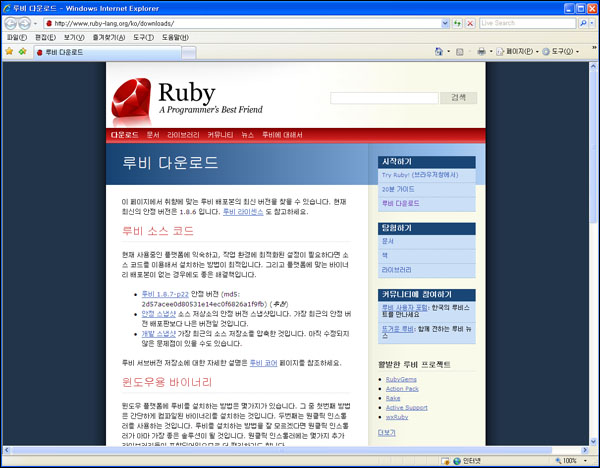Click vertical scrollbar up arrow
Screen dimensions: 600x468
[x=593, y=66]
